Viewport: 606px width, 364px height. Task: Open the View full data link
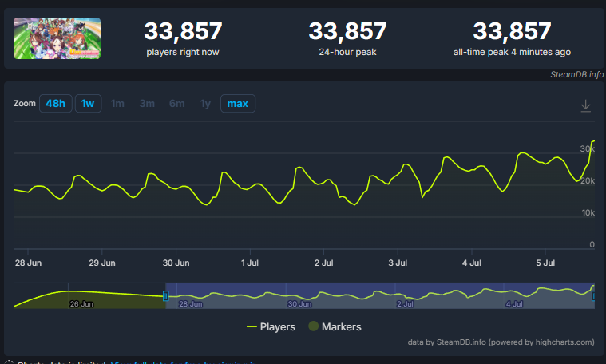tap(184, 362)
